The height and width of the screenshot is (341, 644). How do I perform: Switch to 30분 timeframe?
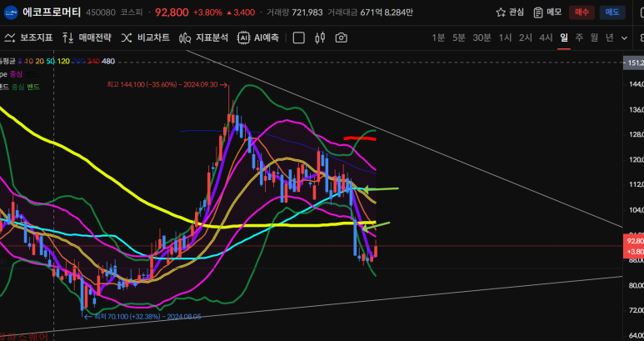482,38
